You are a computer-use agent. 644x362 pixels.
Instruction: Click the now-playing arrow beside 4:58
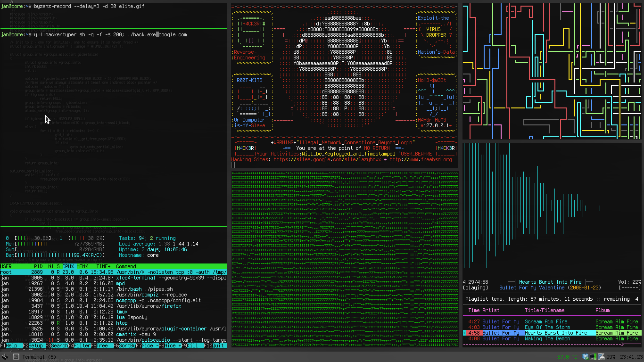(465, 333)
